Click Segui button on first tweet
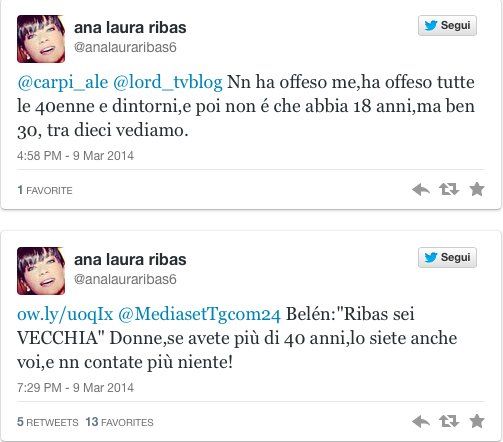The height and width of the screenshot is (442, 503). pyautogui.click(x=447, y=26)
